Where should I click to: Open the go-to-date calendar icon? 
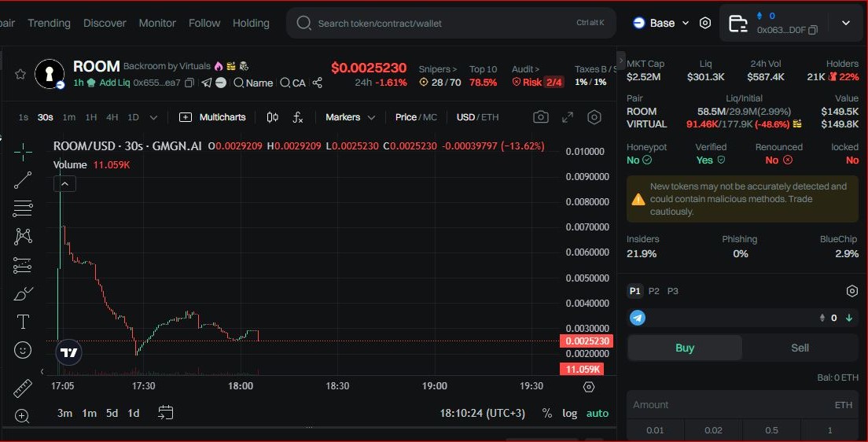pyautogui.click(x=166, y=413)
